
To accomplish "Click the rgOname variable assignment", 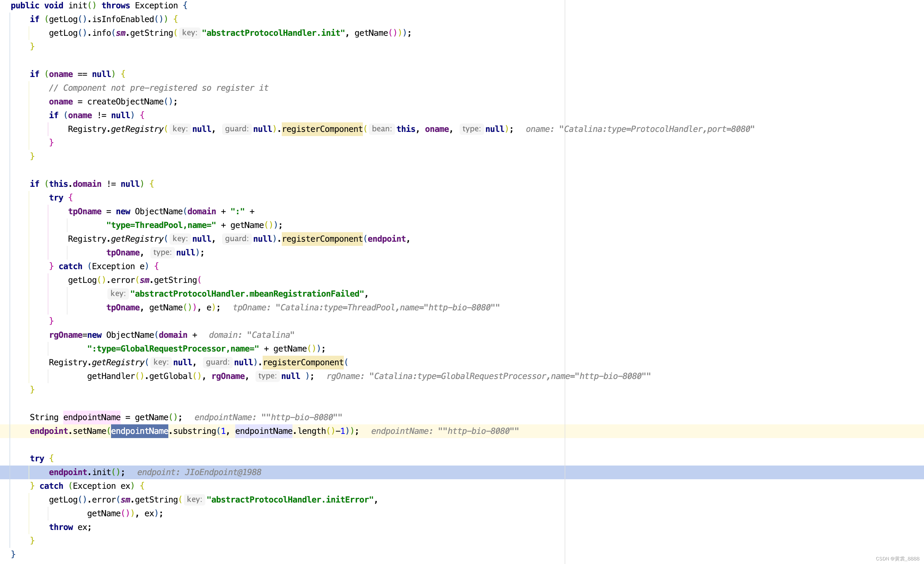I will point(65,335).
